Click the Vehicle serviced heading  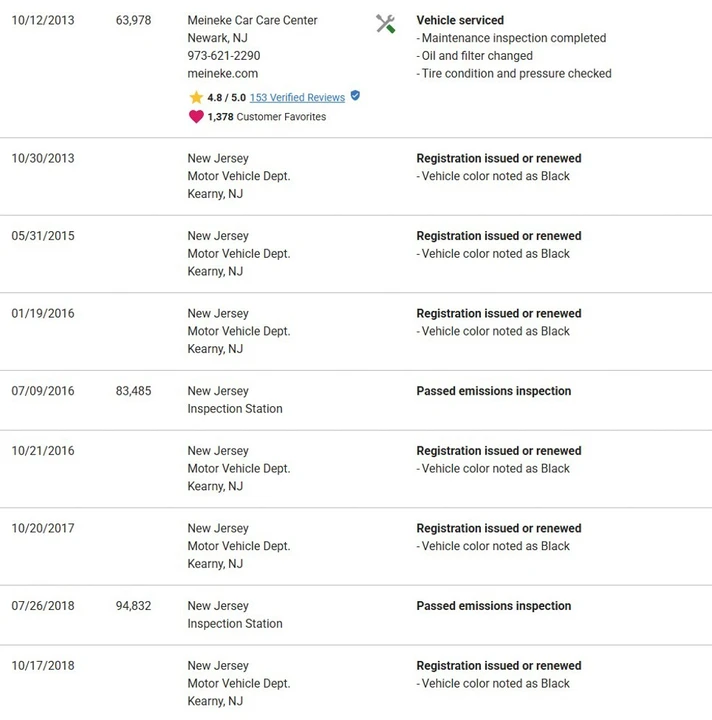coord(460,20)
